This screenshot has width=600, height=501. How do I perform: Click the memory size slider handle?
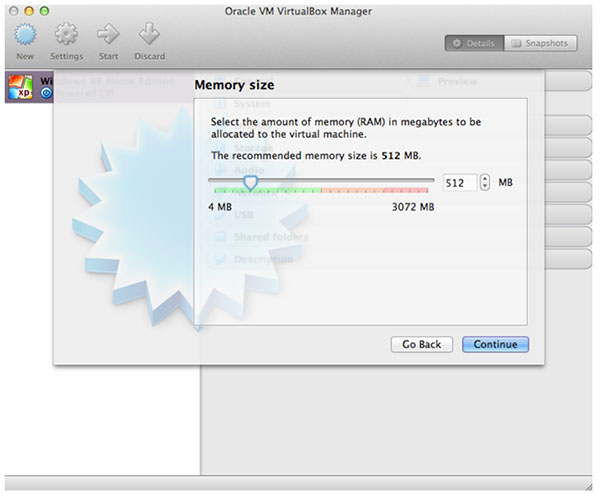[251, 183]
